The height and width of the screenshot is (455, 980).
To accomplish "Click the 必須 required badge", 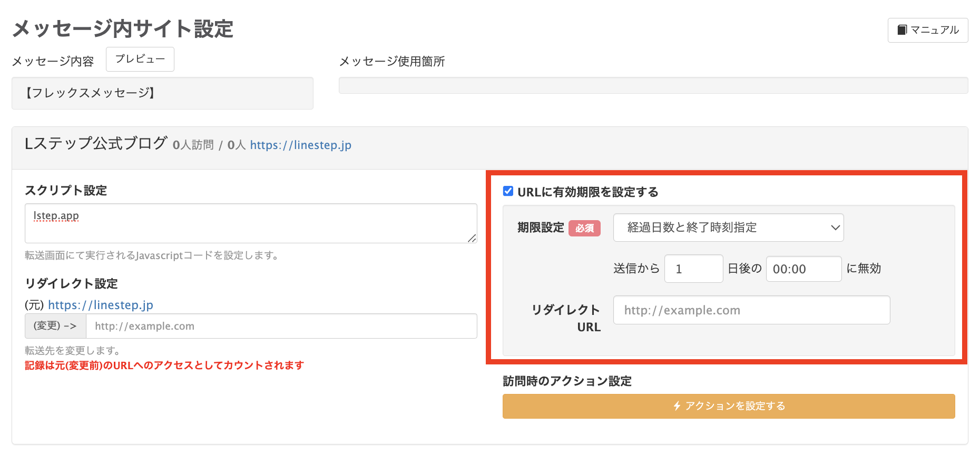I will tap(584, 228).
